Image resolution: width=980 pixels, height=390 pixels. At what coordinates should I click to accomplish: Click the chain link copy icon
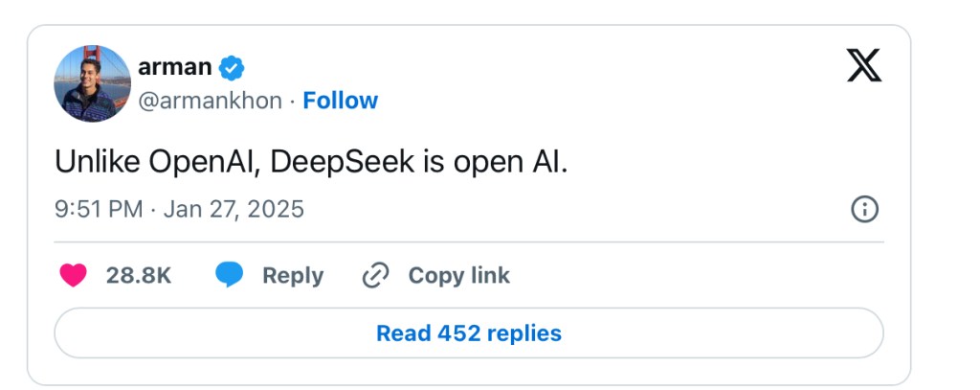point(375,276)
